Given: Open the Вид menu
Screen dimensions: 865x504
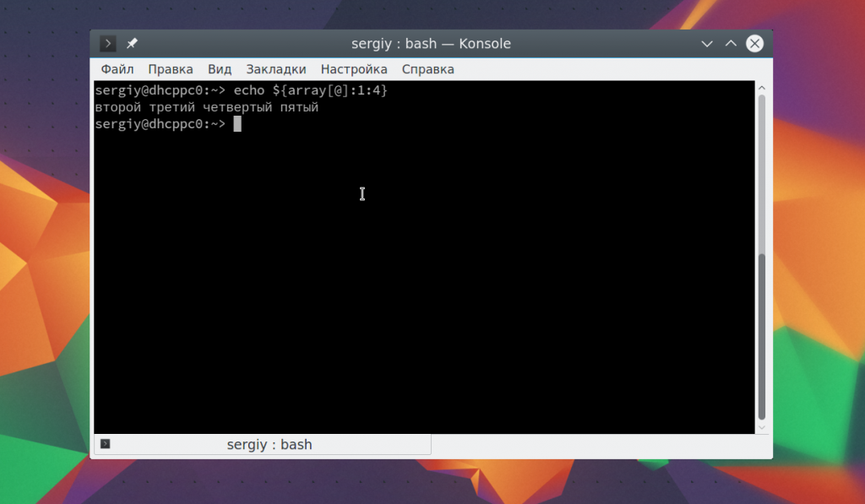Looking at the screenshot, I should (x=220, y=69).
